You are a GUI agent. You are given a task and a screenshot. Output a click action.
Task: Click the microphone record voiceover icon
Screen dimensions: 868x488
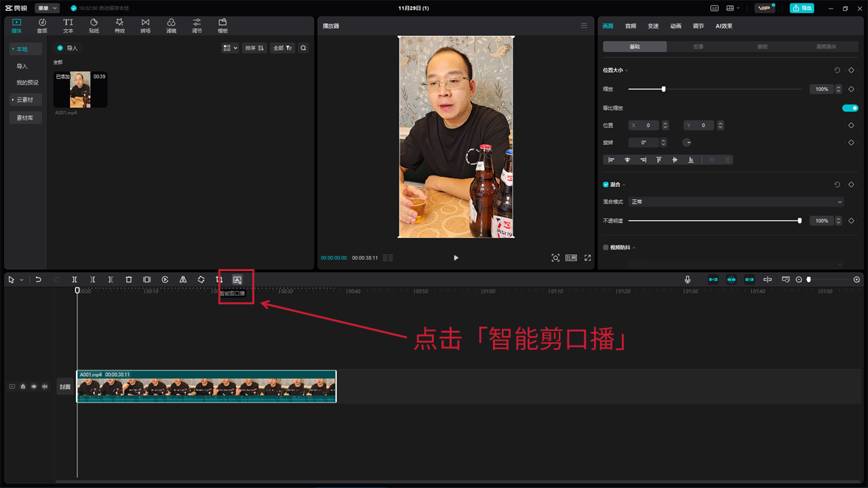(x=688, y=279)
